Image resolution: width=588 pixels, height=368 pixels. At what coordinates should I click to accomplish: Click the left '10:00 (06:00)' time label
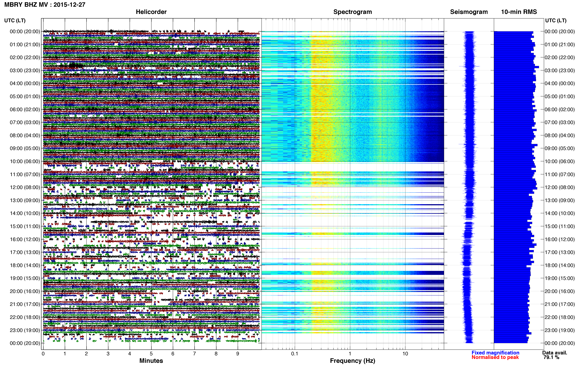pyautogui.click(x=25, y=161)
